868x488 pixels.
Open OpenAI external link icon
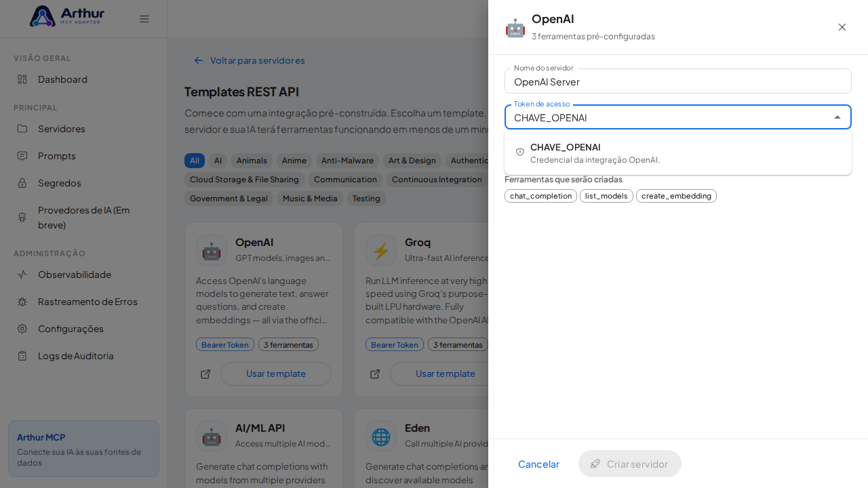pos(205,374)
